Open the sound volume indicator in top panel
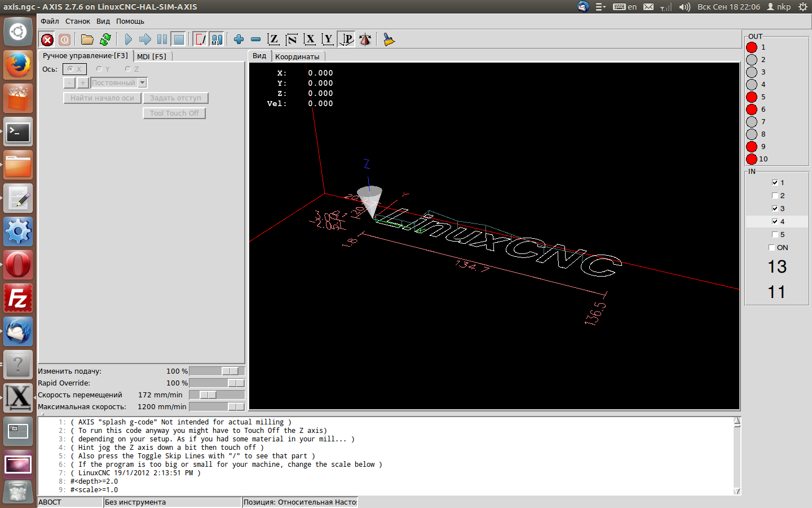812x508 pixels. pos(685,7)
